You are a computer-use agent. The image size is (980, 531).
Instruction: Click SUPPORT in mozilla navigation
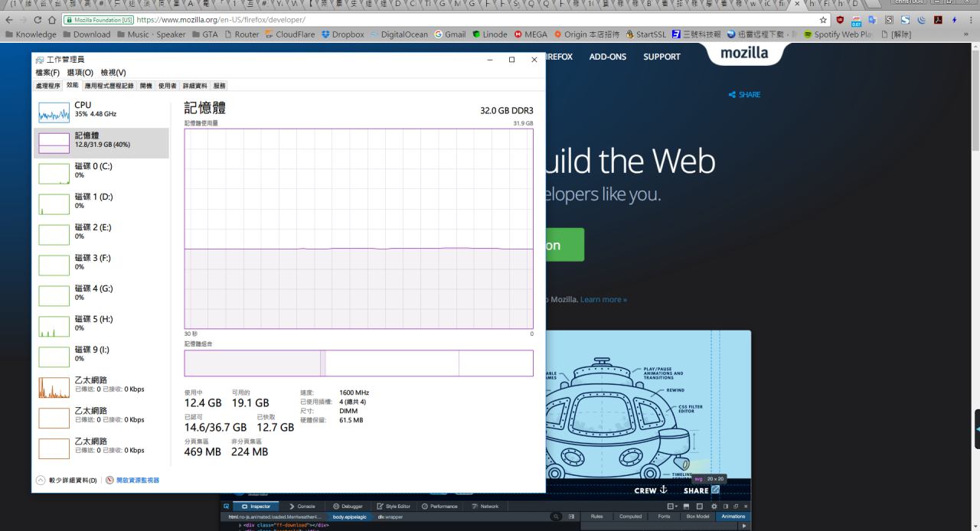coord(661,57)
